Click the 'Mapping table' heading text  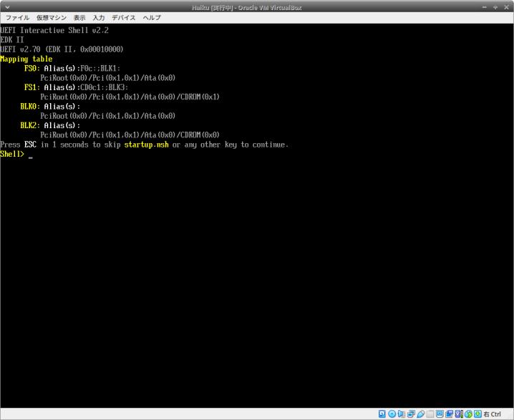click(26, 59)
